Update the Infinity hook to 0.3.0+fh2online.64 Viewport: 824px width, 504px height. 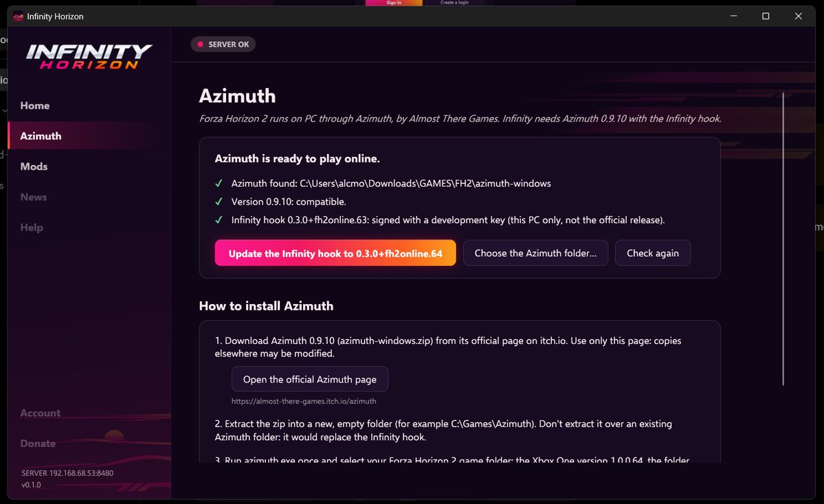335,253
